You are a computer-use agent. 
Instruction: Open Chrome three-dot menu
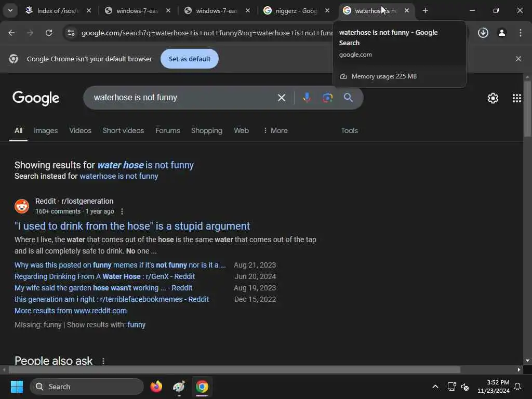tap(521, 33)
